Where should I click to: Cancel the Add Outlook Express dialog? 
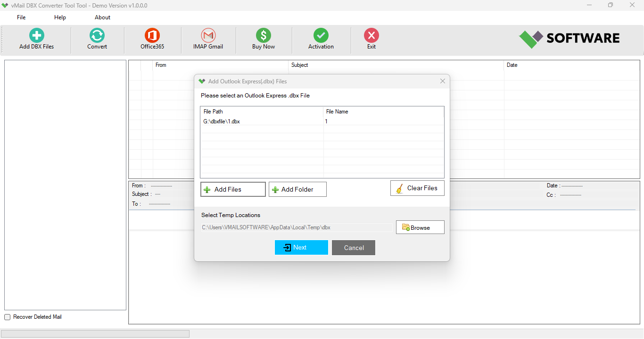point(354,248)
